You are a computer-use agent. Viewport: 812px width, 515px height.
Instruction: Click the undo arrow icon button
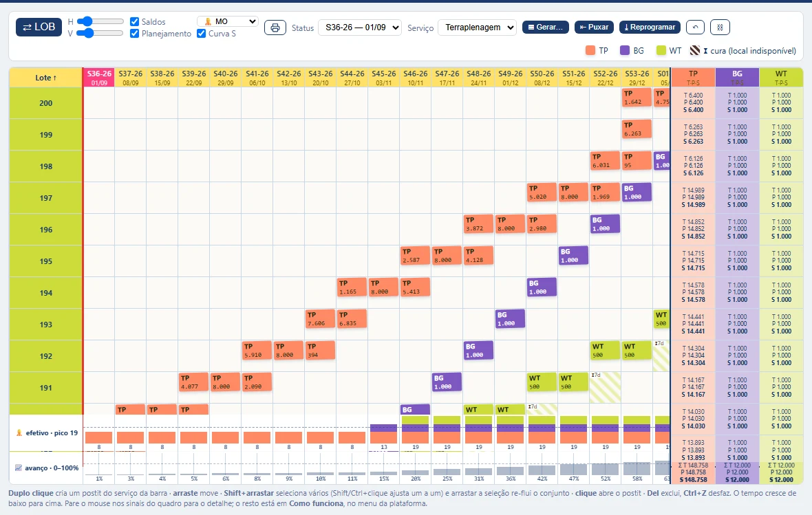coord(696,27)
